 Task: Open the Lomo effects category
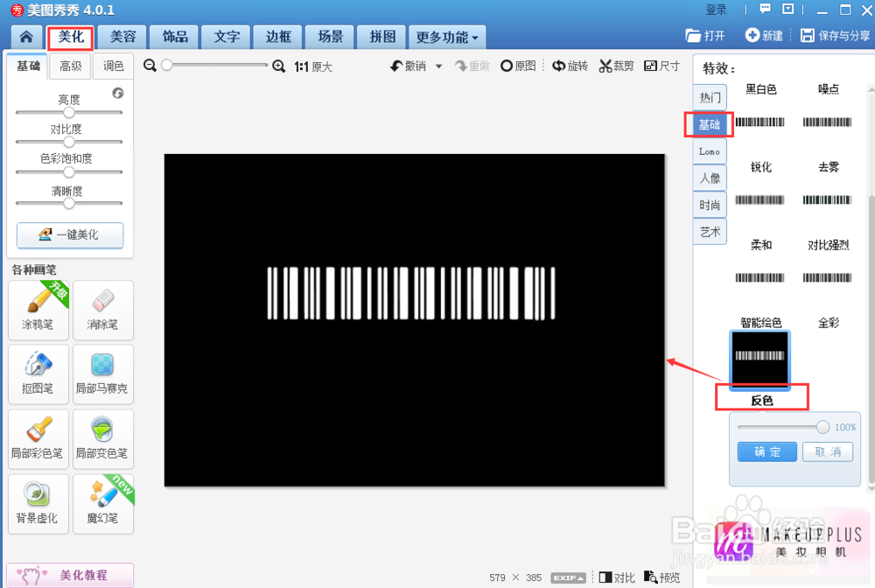tap(710, 151)
